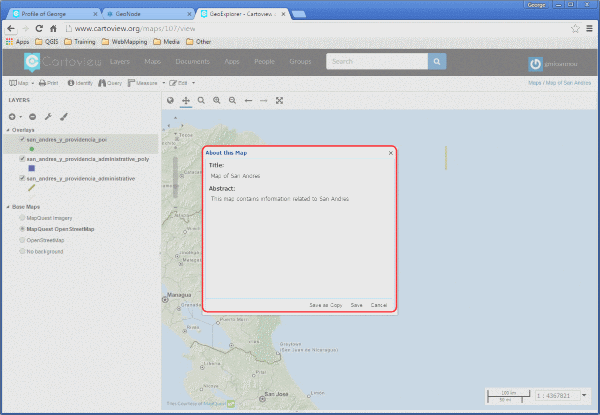Viewport: 600px width, 415px height.
Task: Switch to Profile of George tab
Action: tap(54, 14)
